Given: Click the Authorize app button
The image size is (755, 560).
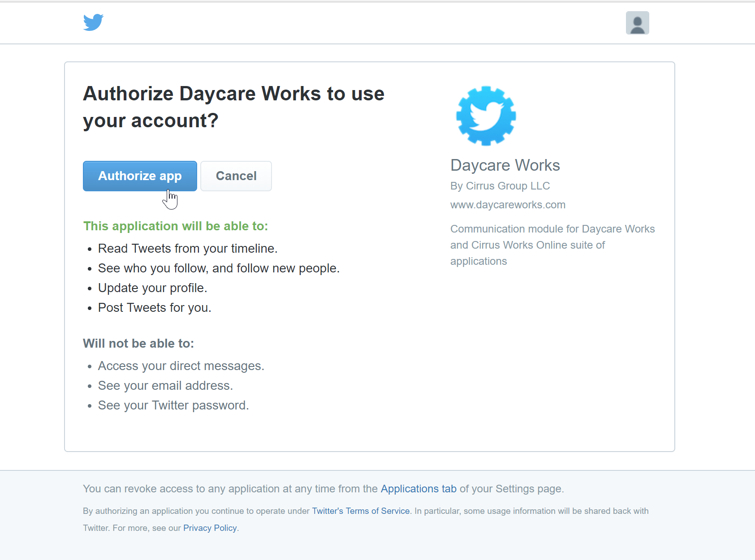Looking at the screenshot, I should [x=140, y=176].
